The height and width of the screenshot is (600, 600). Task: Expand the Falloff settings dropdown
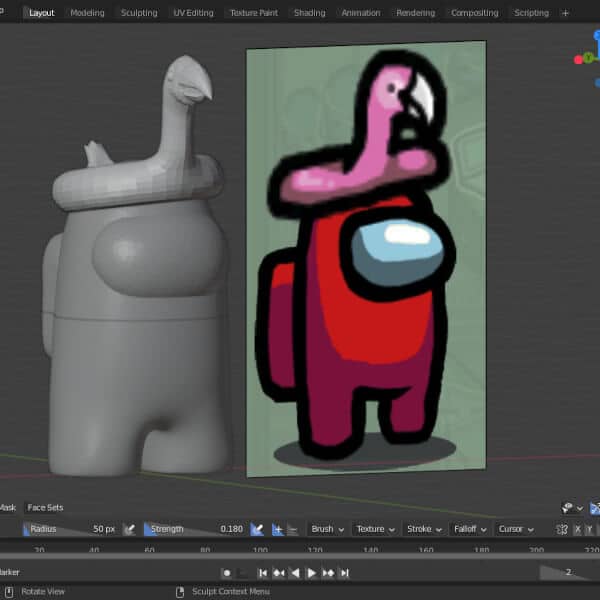[470, 529]
